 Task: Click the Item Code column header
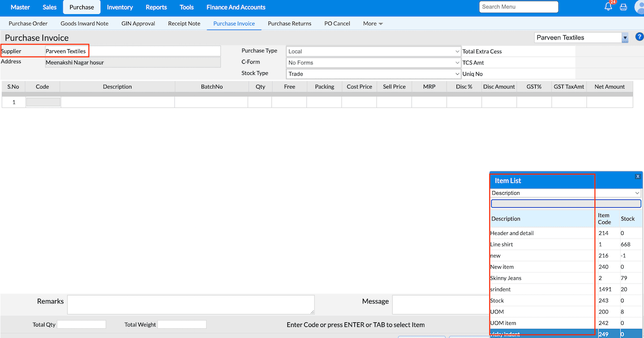point(604,219)
